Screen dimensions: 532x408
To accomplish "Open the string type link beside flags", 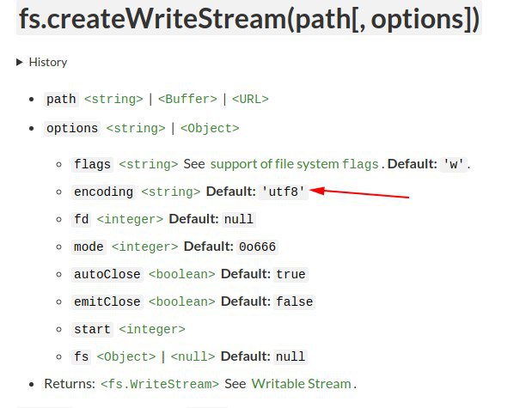I will pyautogui.click(x=149, y=165).
